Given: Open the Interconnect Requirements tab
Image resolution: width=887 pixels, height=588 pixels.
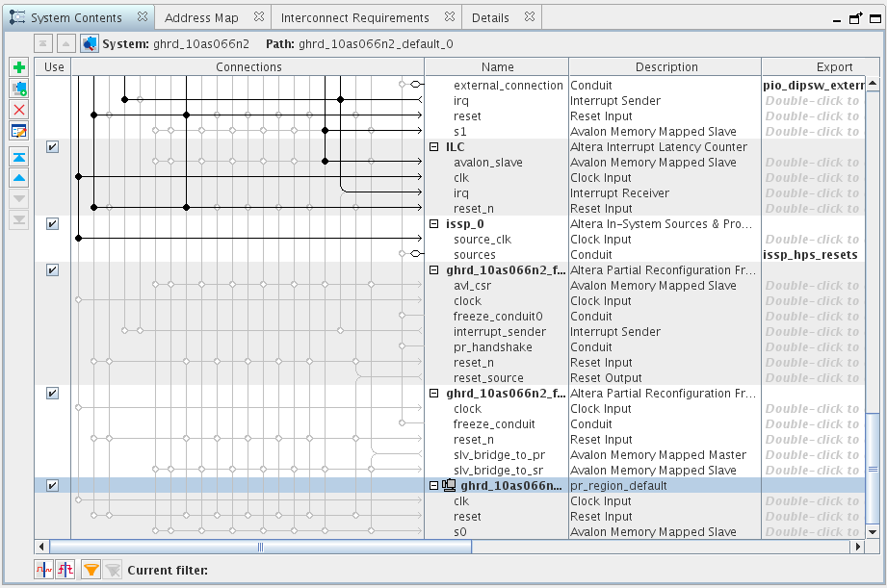Looking at the screenshot, I should (x=354, y=17).
